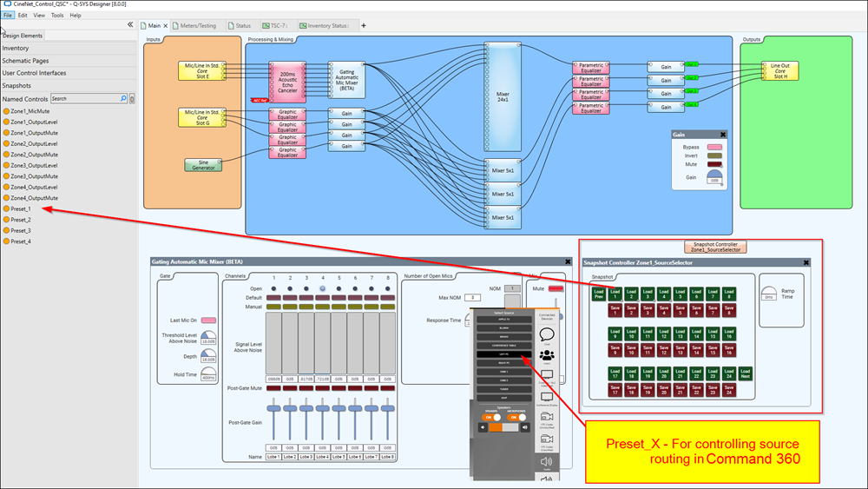Toggle the Microphones ON switch
The height and width of the screenshot is (489, 868).
[x=516, y=416]
